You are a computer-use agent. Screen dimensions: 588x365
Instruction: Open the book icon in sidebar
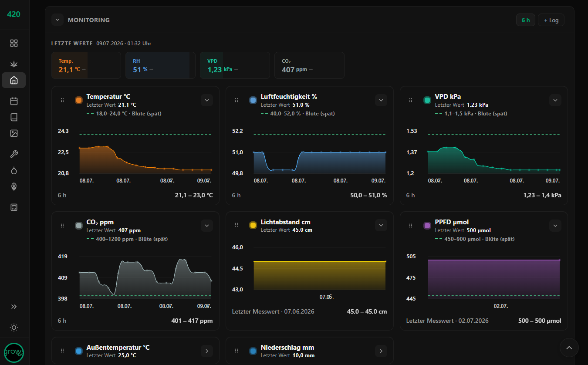[x=14, y=117]
